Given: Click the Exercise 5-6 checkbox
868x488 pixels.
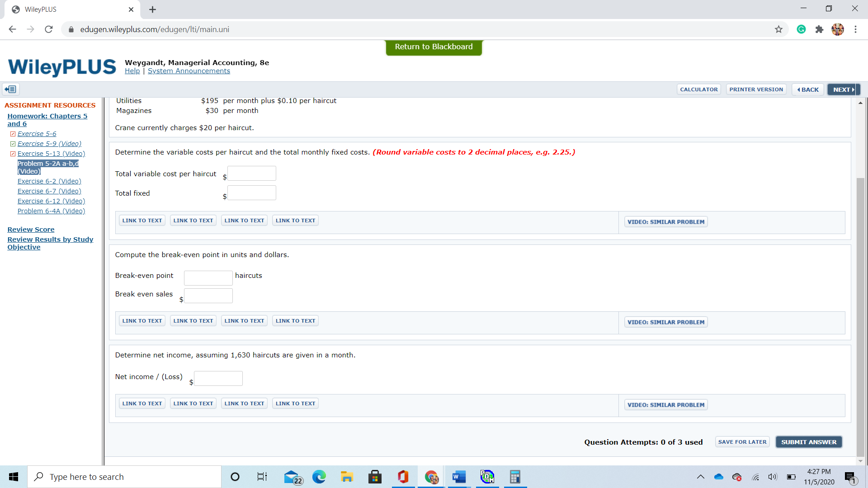Looking at the screenshot, I should click(x=13, y=134).
